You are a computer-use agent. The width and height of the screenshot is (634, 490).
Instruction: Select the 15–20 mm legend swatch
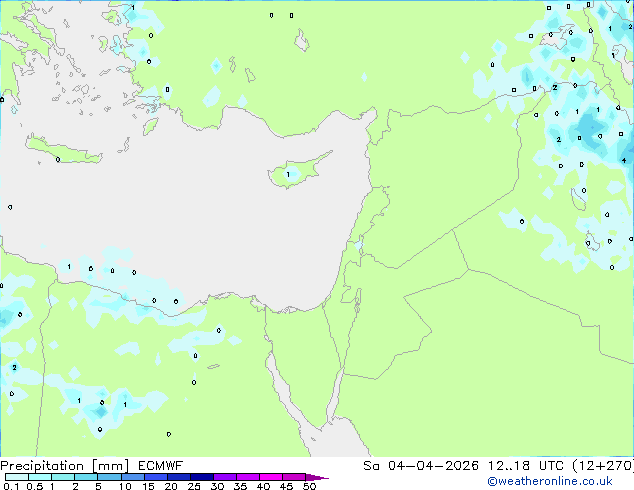click(155, 477)
